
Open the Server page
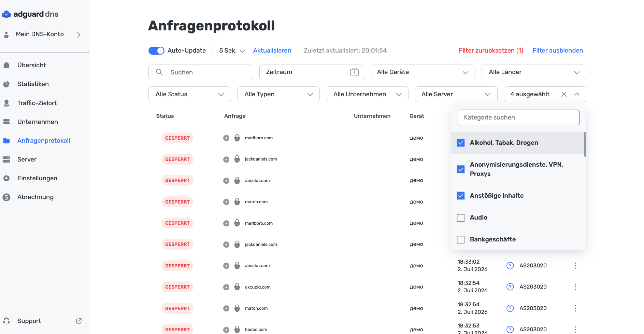point(27,159)
